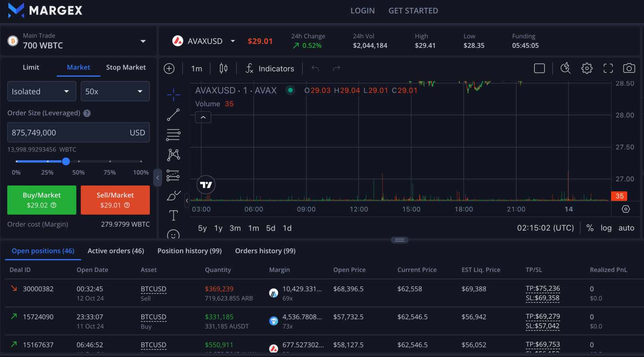Image resolution: width=644 pixels, height=357 pixels.
Task: Select the brush drawing tool
Action: pos(173,195)
